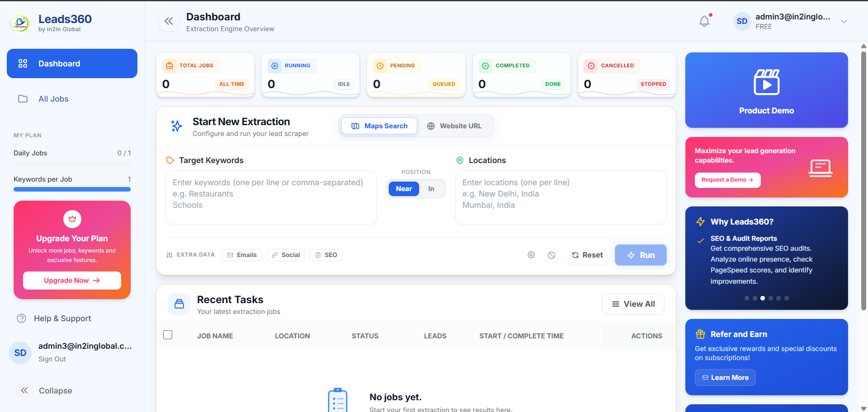Open the Dashboard sidebar item
This screenshot has width=868, height=412.
(72, 64)
